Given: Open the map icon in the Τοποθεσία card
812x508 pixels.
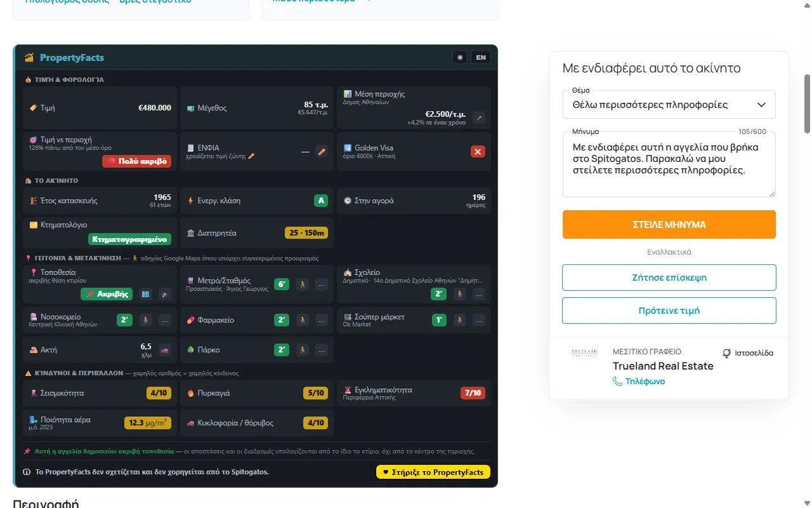Looking at the screenshot, I should tap(146, 294).
